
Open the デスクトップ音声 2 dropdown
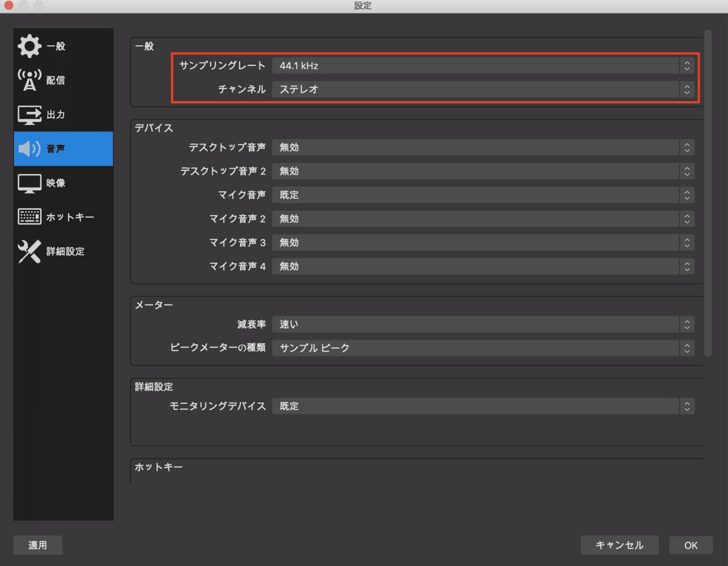tap(482, 171)
